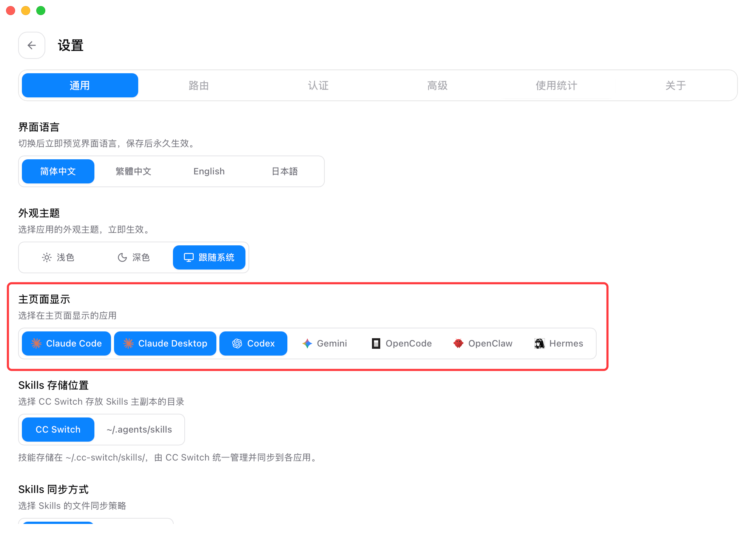Switch to the 通用 tab

80,85
